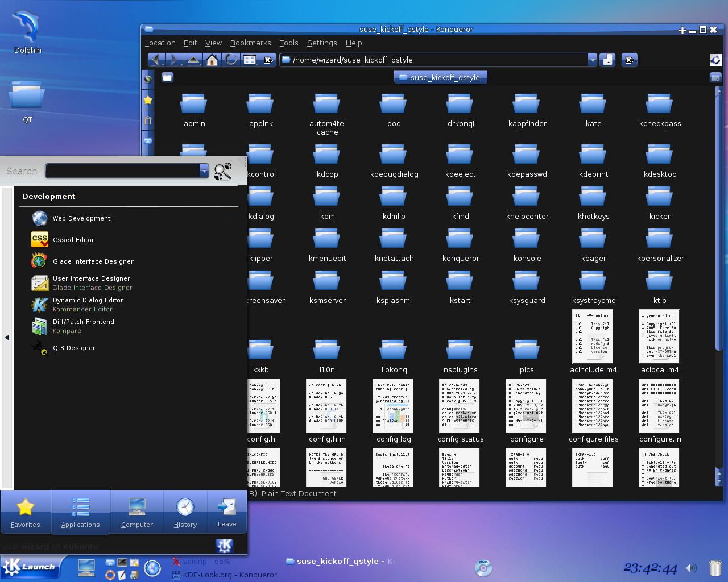Open the nsplugins folder
Screen dimensions: 728x582
point(460,357)
